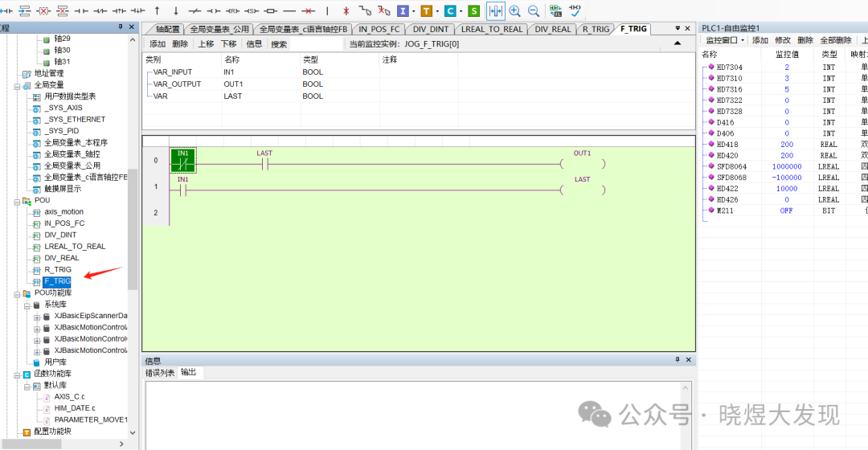868x450 pixels.
Task: Collapse the POU tree node
Action: (17, 201)
